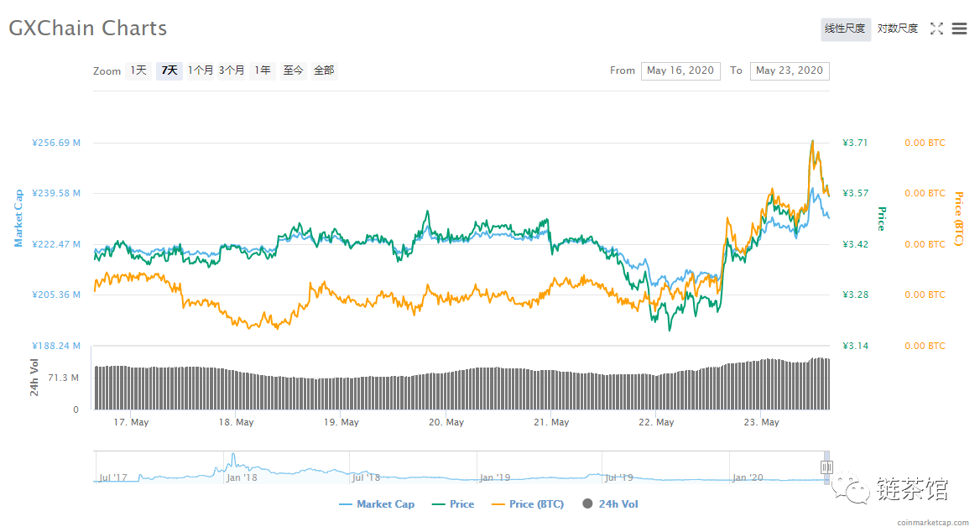Edit the From date field May 16, 2020
The width and height of the screenshot is (980, 532).
tap(680, 70)
